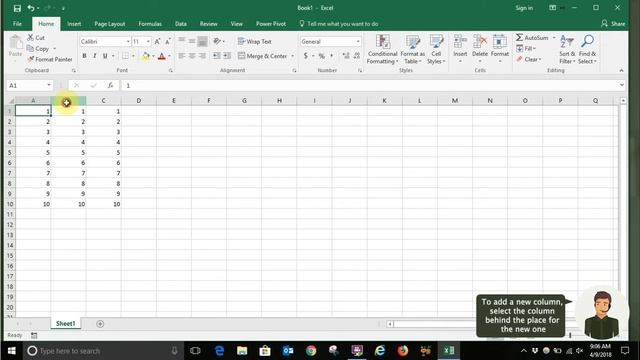Click the Windows Start button

tap(11, 351)
